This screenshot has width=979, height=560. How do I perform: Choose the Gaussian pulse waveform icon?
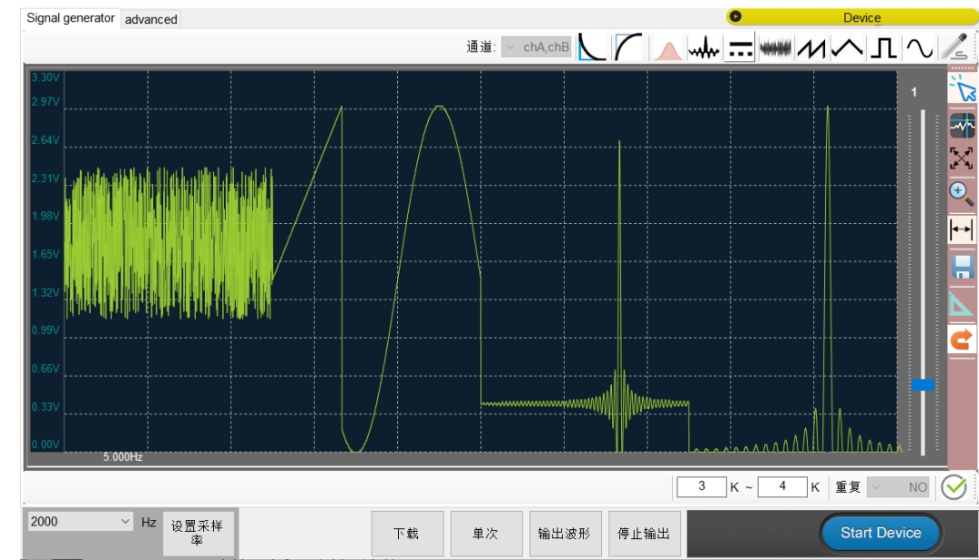click(x=668, y=48)
